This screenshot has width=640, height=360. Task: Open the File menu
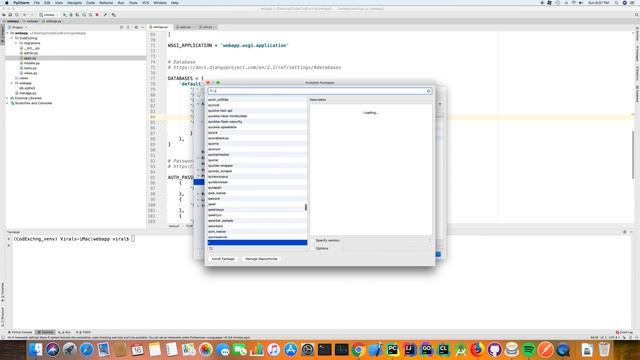tap(37, 3)
